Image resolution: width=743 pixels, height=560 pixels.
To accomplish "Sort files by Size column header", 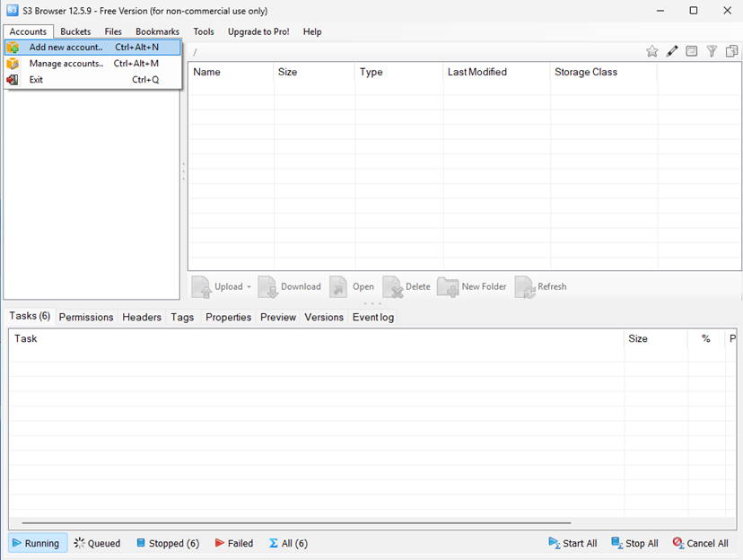I will pyautogui.click(x=314, y=72).
